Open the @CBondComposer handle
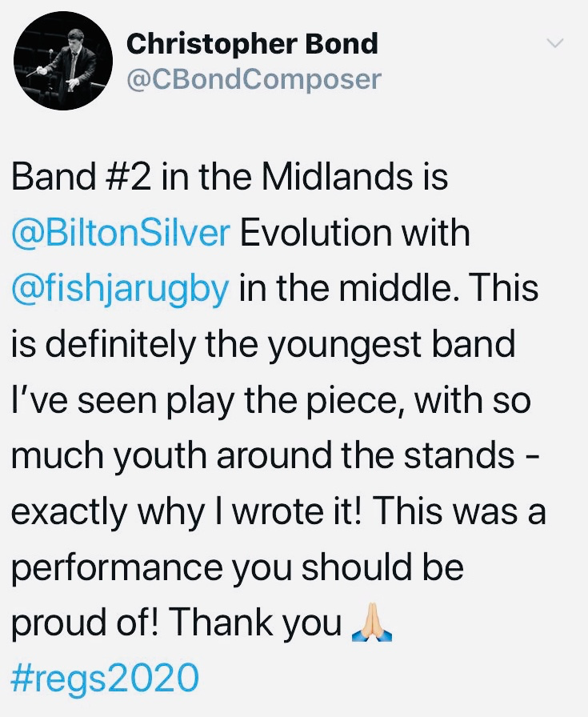The image size is (588, 717). 254,79
